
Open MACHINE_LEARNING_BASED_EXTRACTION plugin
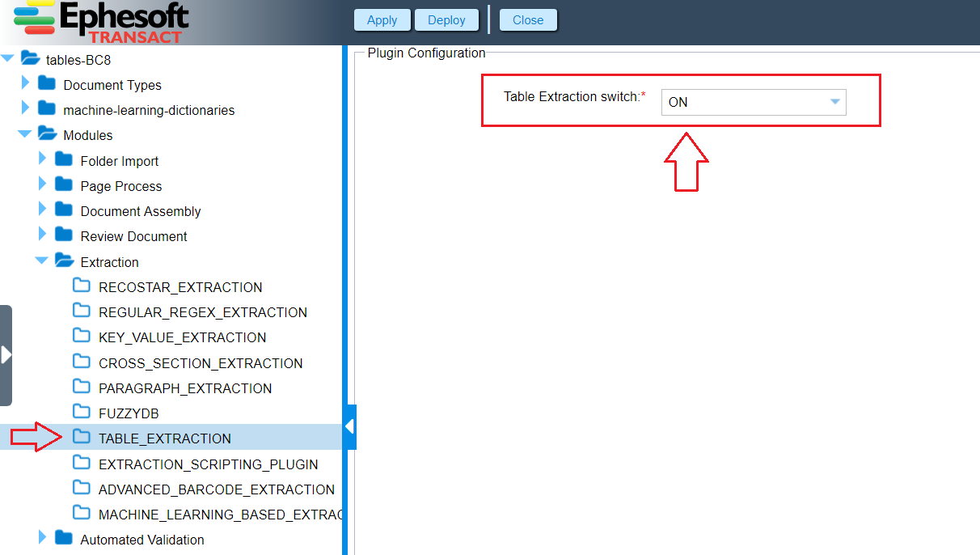220,515
